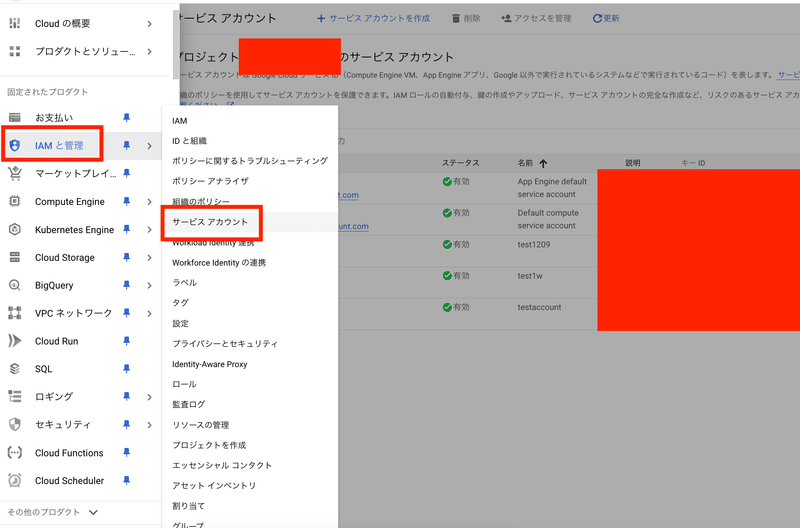Unpin マーケットプレイス using its pin
The image size is (800, 528).
(127, 173)
